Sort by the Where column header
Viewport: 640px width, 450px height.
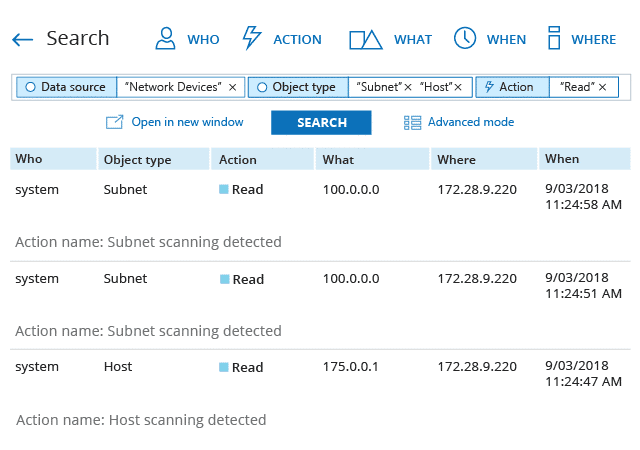click(484, 159)
